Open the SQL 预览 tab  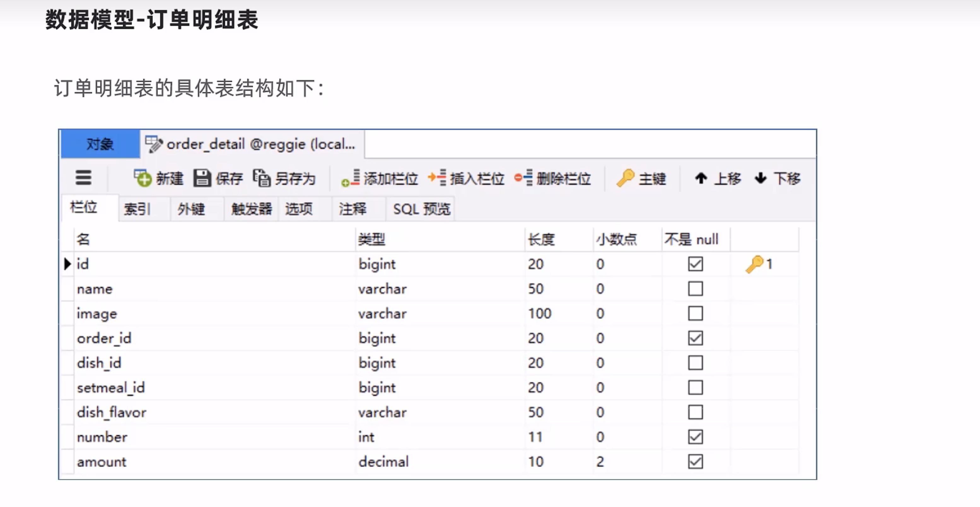[x=422, y=209]
